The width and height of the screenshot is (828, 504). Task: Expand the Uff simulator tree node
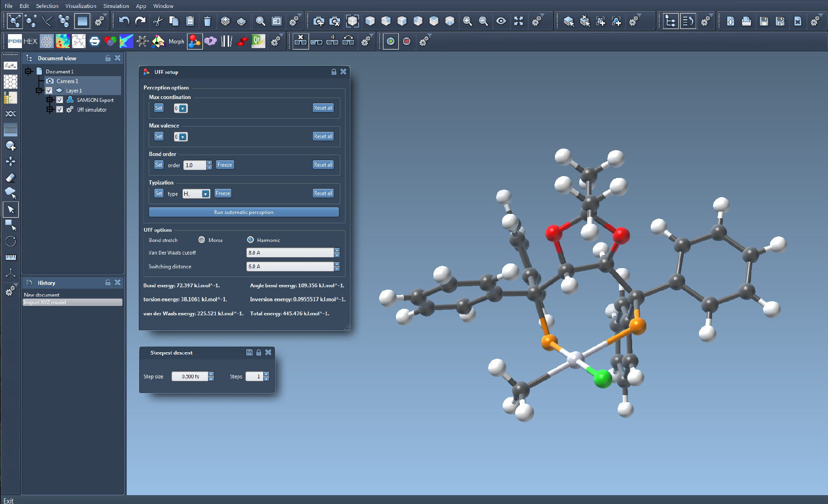pos(50,109)
